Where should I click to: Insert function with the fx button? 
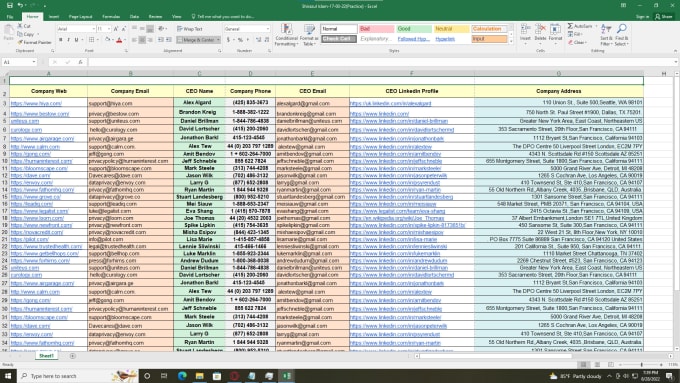80,62
